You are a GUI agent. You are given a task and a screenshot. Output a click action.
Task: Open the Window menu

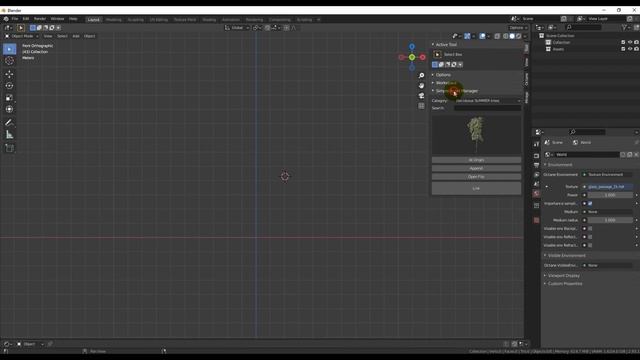[57, 19]
